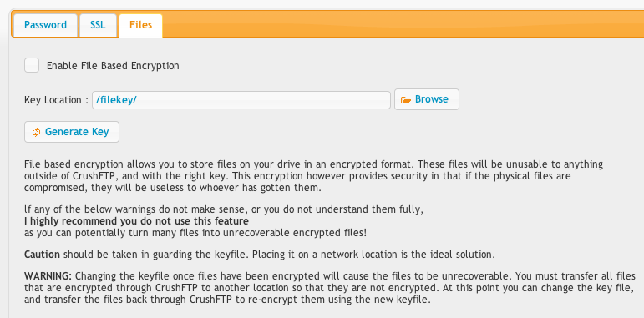Select the Files tab

pos(140,25)
